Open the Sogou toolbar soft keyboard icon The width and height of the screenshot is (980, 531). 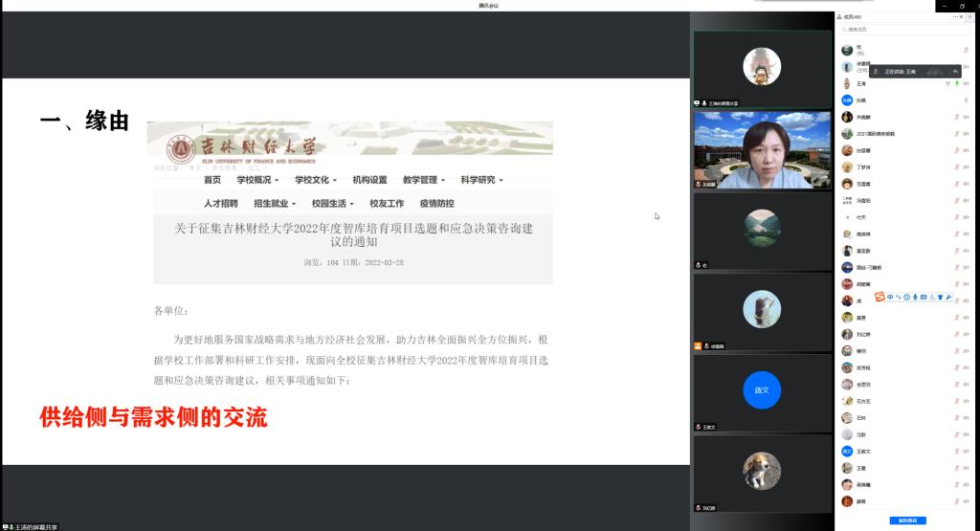tap(924, 297)
